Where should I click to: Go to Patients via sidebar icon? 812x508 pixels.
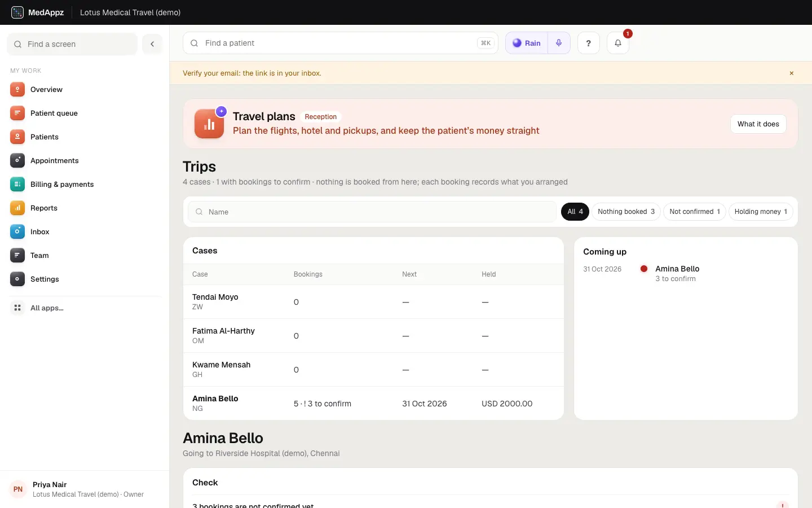tap(17, 137)
